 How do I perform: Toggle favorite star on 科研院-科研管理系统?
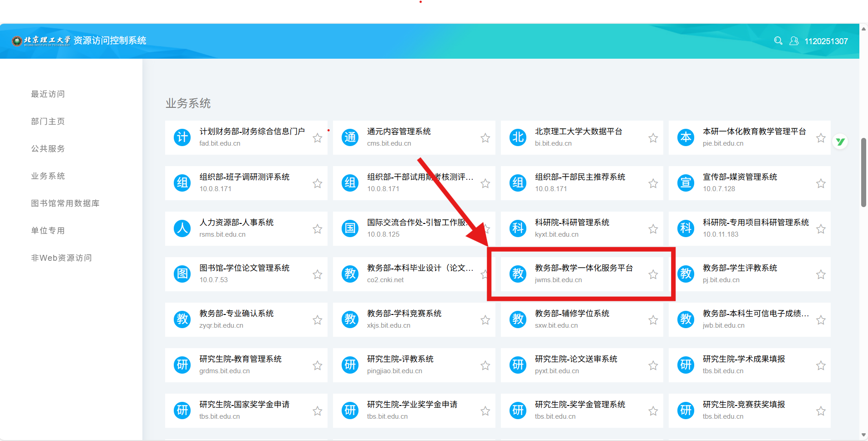click(x=653, y=229)
